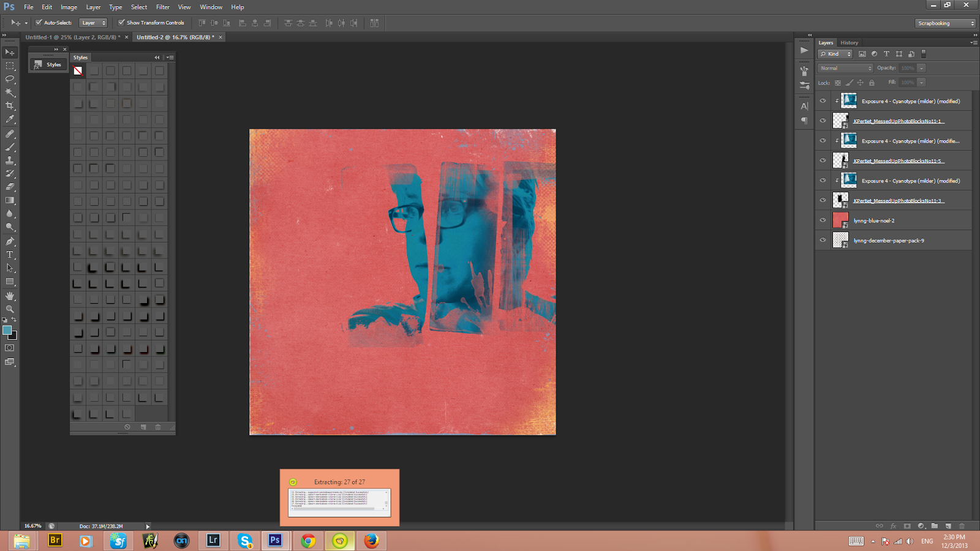The height and width of the screenshot is (551, 980).
Task: Open Firefox from the taskbar
Action: pyautogui.click(x=371, y=541)
